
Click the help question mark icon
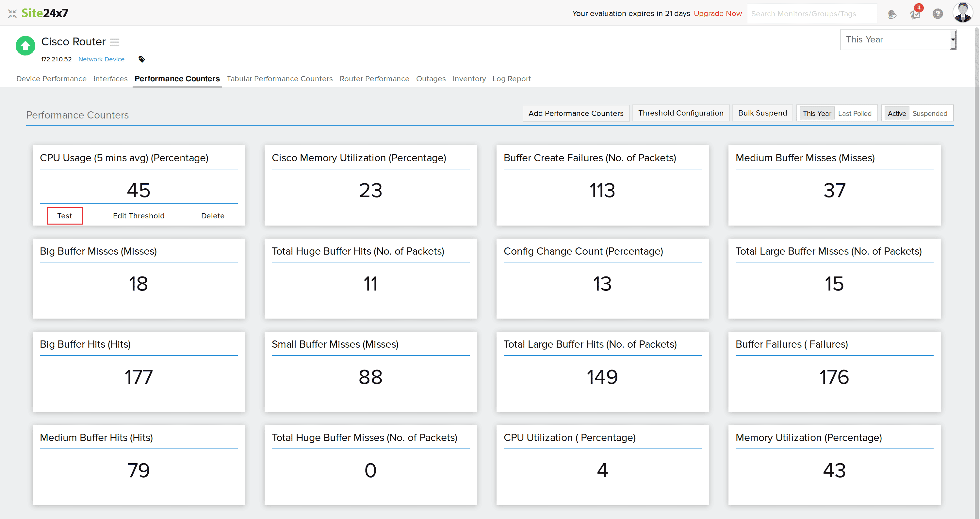click(938, 14)
